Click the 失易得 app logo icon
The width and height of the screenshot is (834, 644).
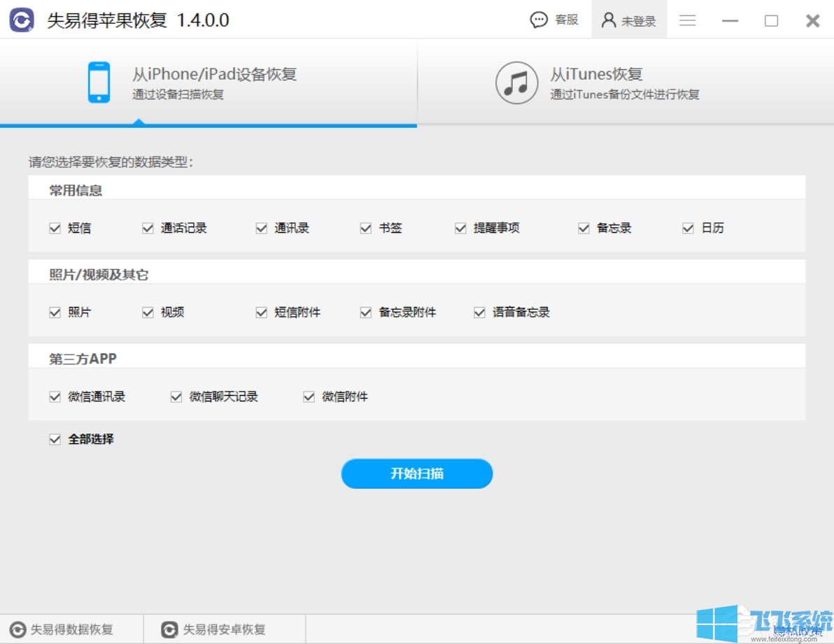pyautogui.click(x=21, y=20)
